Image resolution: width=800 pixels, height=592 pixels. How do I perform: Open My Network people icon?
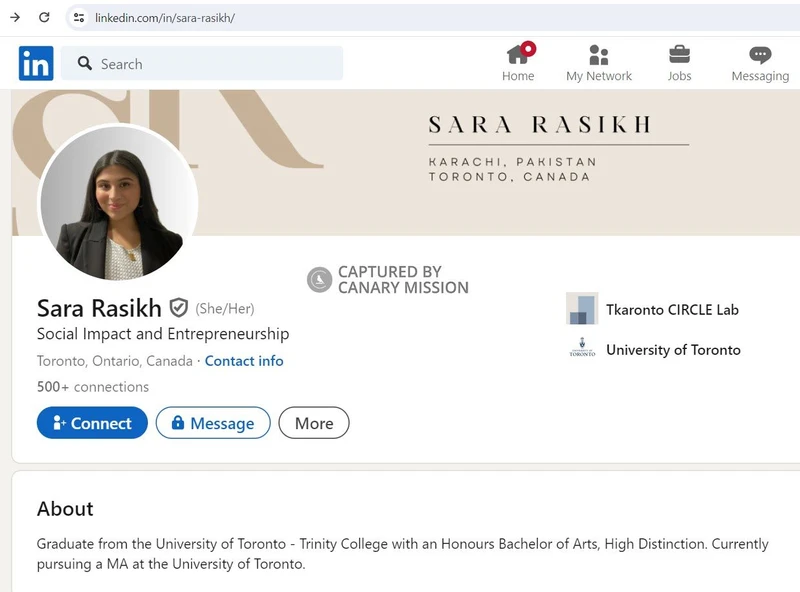pyautogui.click(x=598, y=55)
